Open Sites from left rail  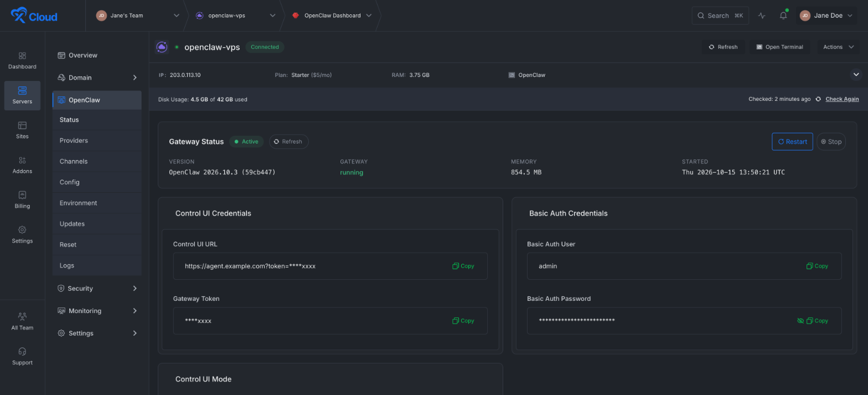tap(22, 130)
